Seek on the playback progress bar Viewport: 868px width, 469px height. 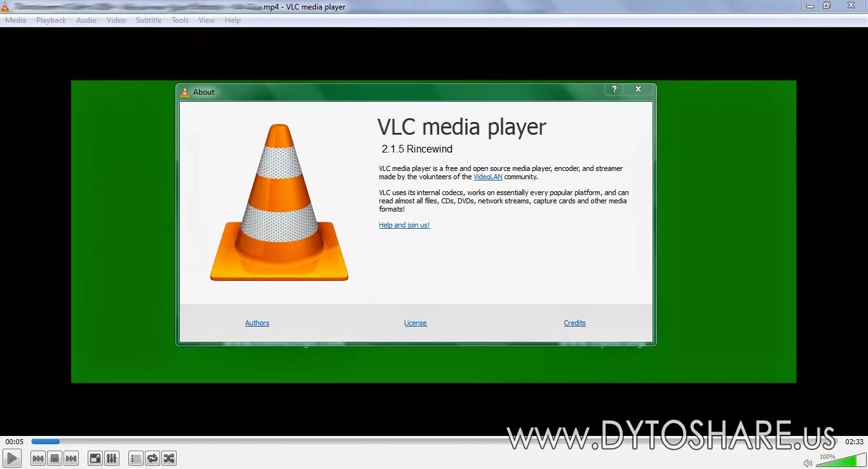pyautogui.click(x=435, y=442)
